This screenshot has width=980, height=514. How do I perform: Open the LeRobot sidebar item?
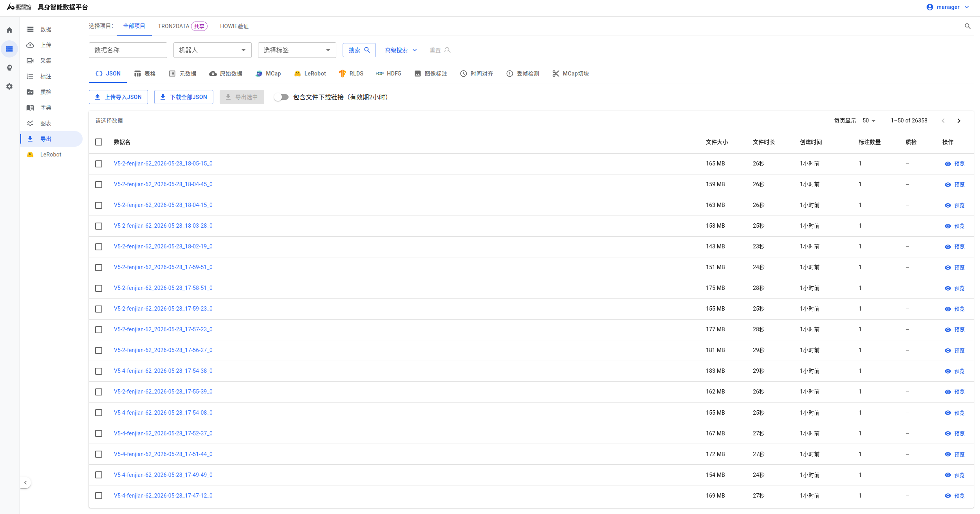51,155
